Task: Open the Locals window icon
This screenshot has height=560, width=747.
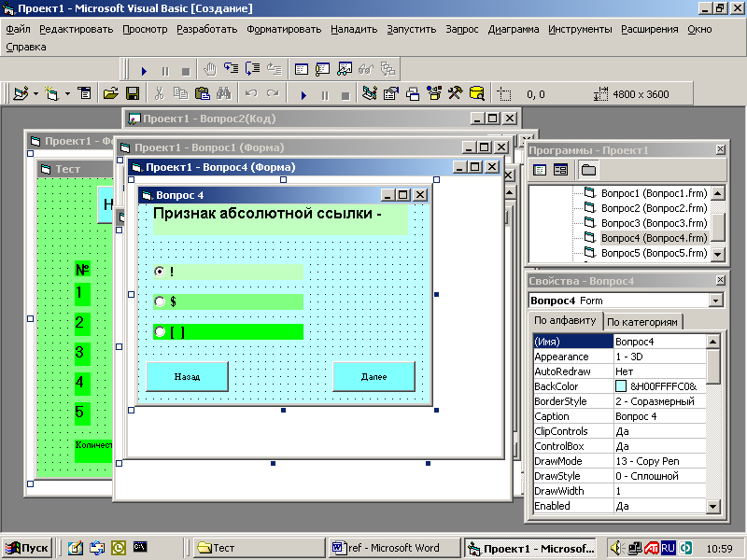Action: pyautogui.click(x=301, y=70)
